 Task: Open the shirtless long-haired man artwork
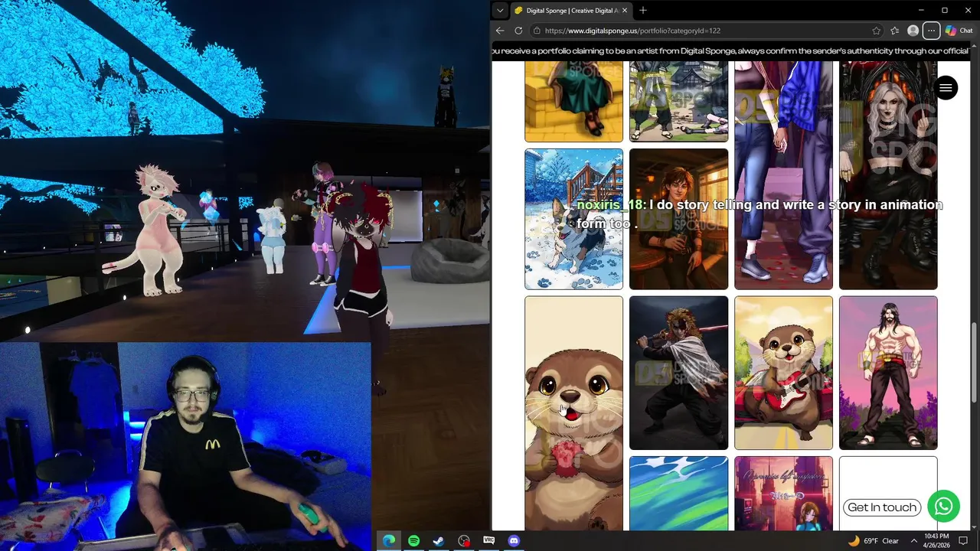pos(888,373)
